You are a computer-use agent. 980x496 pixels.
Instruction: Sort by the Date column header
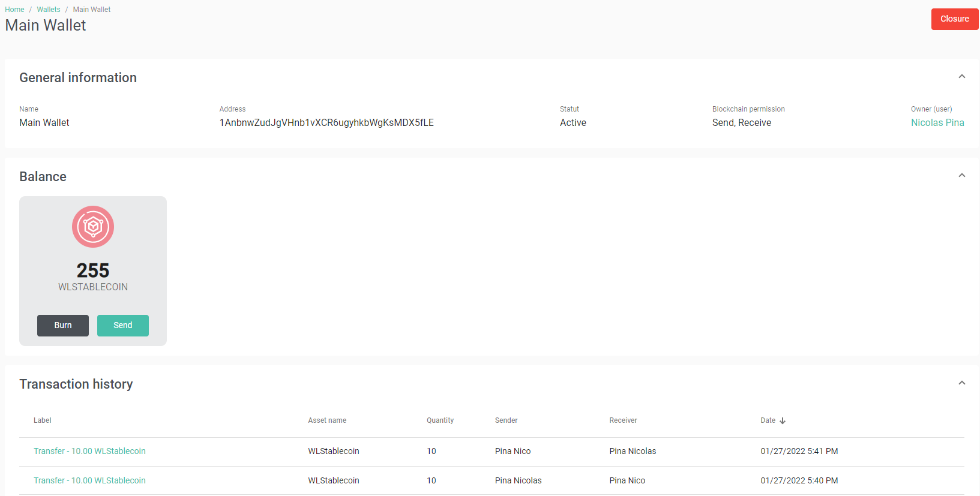(768, 420)
